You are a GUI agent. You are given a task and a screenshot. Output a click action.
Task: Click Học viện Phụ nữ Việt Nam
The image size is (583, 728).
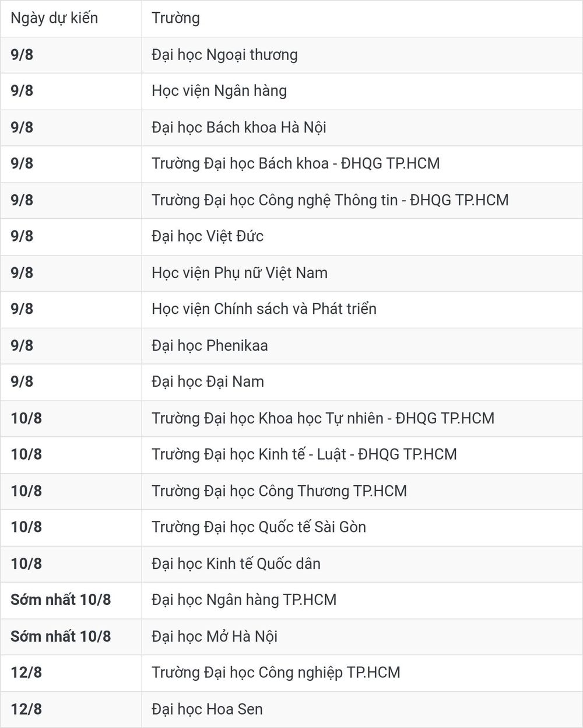(x=240, y=273)
